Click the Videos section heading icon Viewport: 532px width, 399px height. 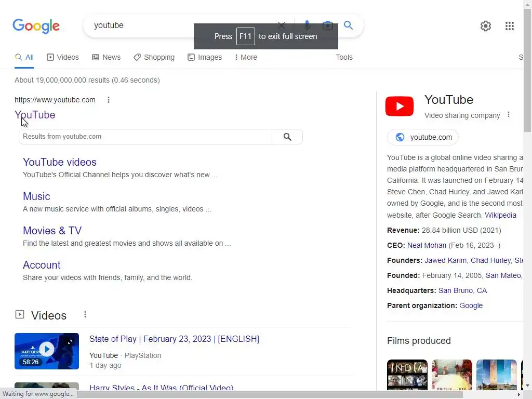tap(20, 314)
